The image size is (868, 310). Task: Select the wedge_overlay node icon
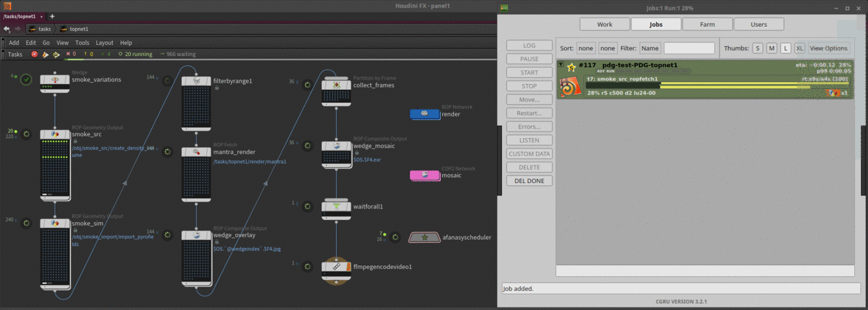[196, 236]
